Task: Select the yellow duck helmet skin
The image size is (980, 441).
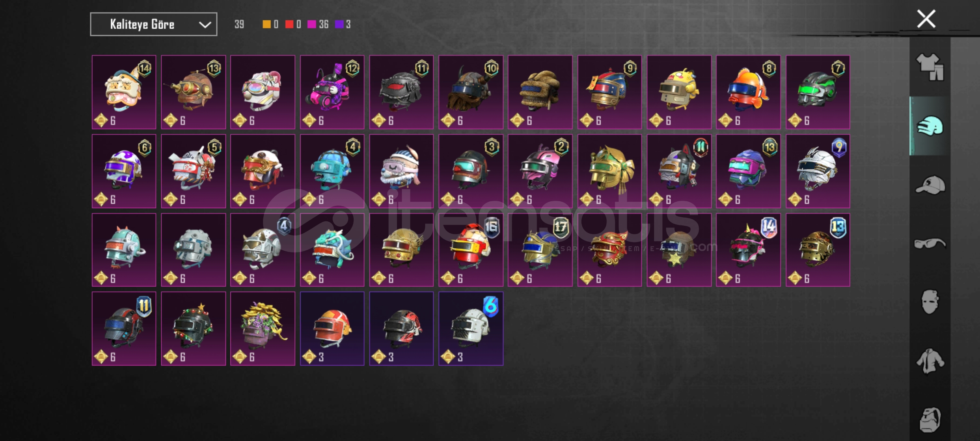Action: [679, 92]
